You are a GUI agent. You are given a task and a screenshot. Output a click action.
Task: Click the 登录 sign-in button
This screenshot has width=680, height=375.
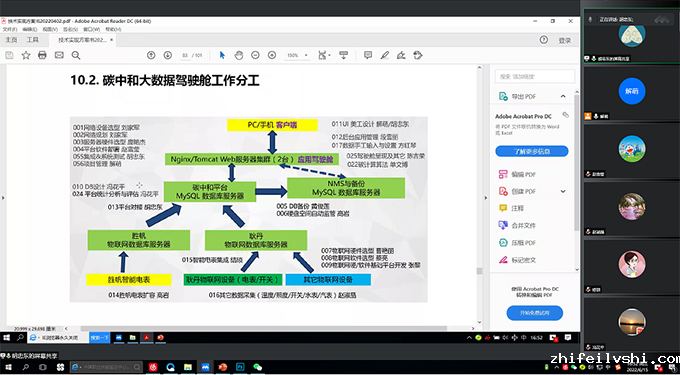point(565,40)
